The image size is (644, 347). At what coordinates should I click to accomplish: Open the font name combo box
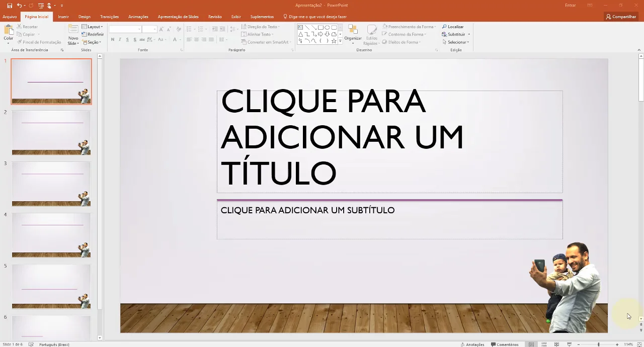(125, 29)
